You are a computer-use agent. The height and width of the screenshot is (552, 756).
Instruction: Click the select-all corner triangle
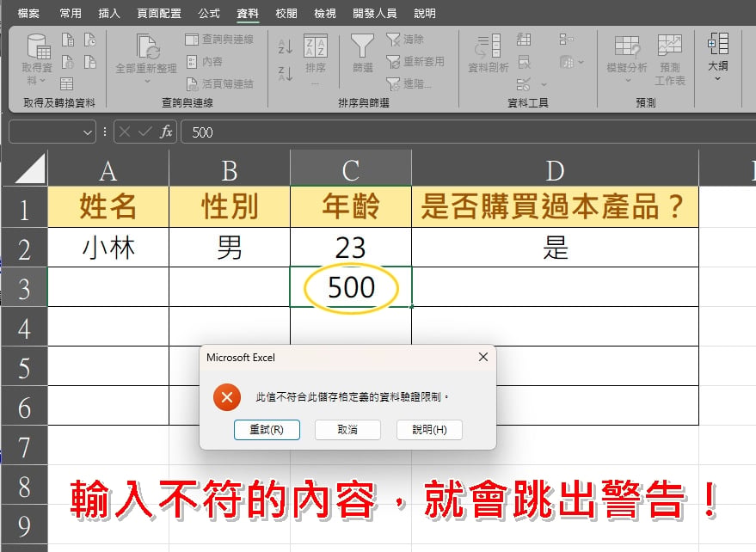pyautogui.click(x=30, y=169)
